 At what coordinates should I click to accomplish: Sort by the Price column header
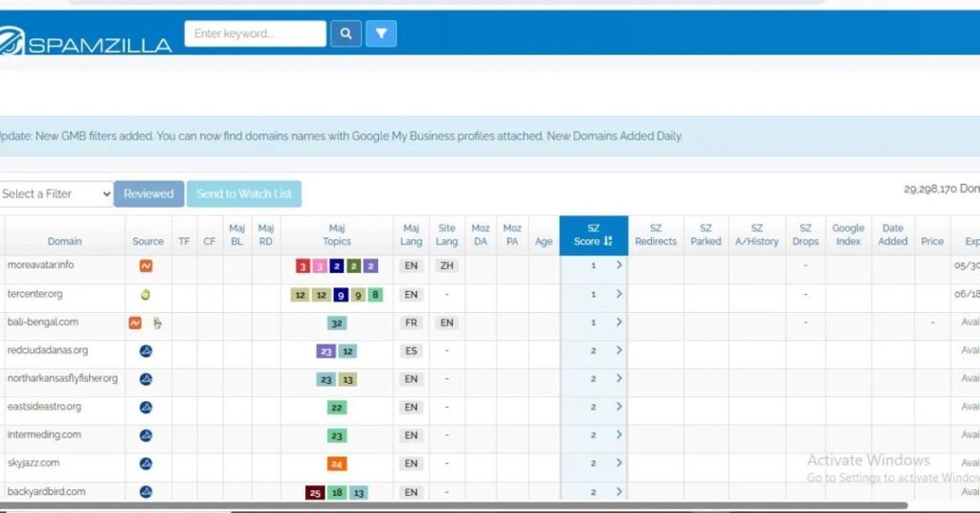click(932, 241)
